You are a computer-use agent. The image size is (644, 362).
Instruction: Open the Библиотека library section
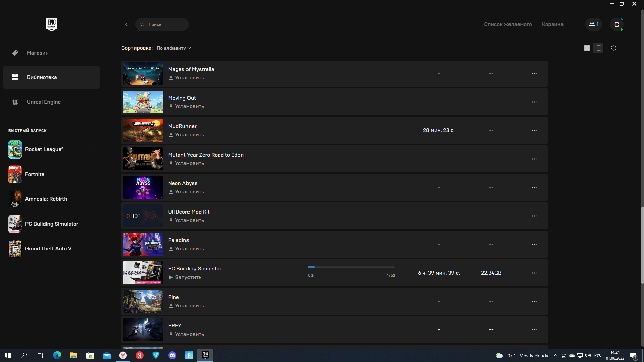[51, 77]
